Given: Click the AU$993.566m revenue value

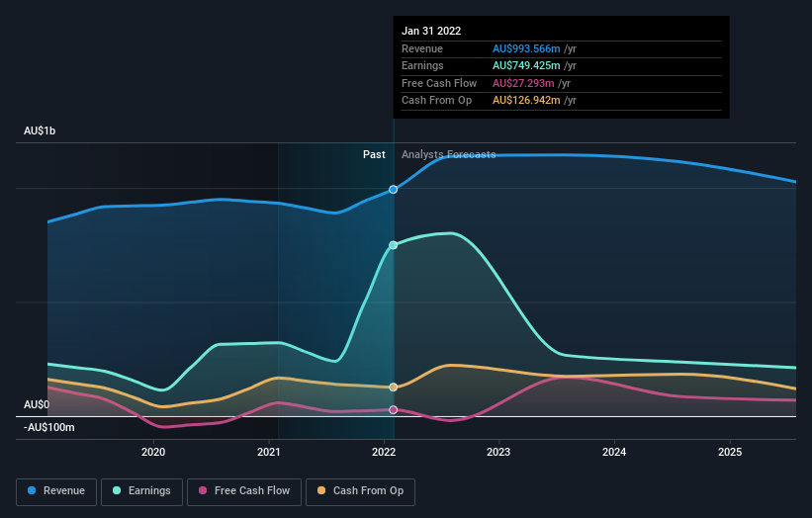Looking at the screenshot, I should tap(526, 48).
